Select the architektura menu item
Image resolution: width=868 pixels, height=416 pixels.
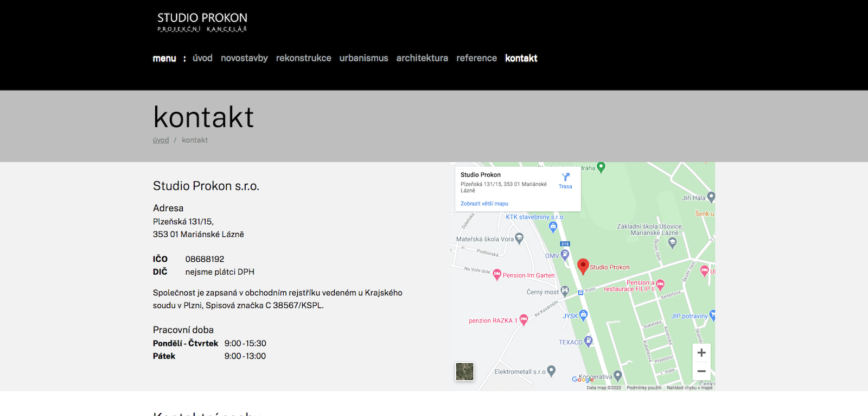coord(422,58)
